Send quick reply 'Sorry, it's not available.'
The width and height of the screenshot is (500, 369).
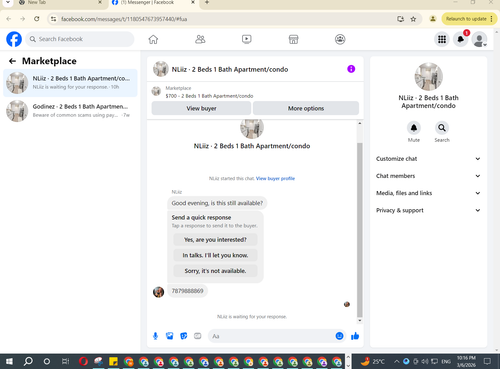tap(215, 271)
